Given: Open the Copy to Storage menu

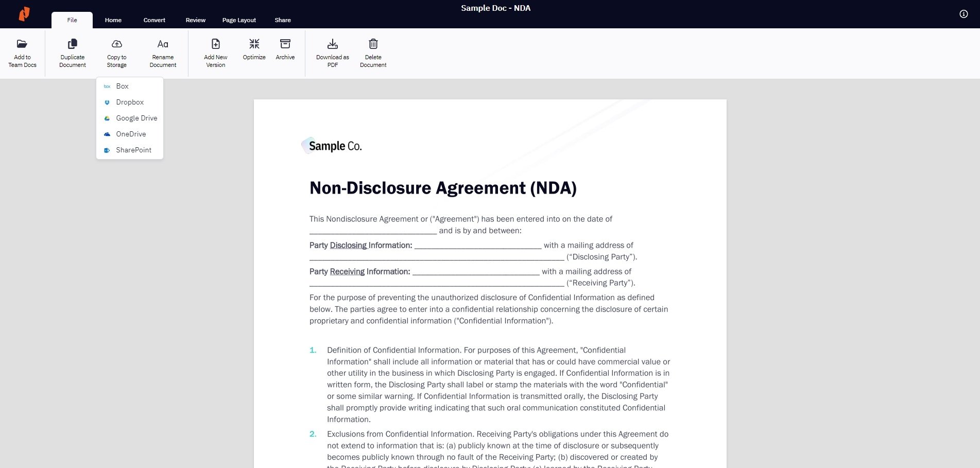Looking at the screenshot, I should click(x=116, y=51).
